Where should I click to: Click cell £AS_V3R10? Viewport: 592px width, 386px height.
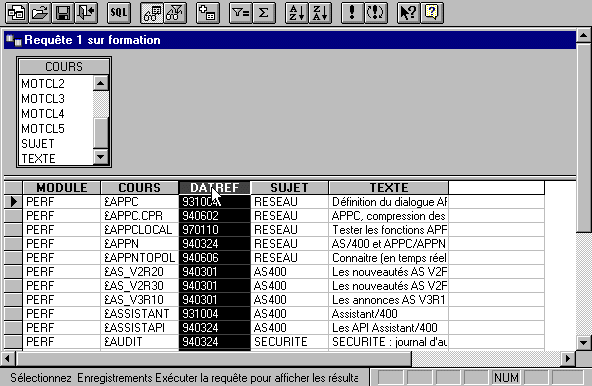[x=139, y=300]
